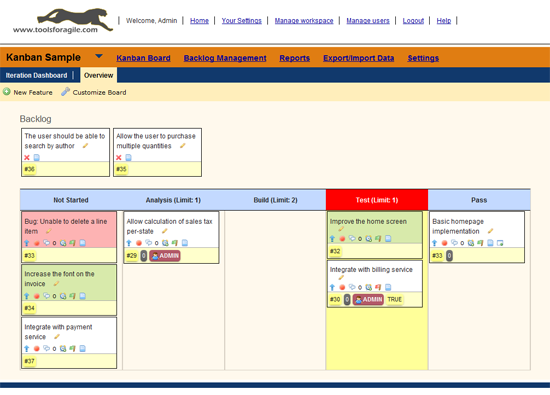This screenshot has height=395, width=550.
Task: Click the ADMIN user badge on card #29
Action: point(165,256)
